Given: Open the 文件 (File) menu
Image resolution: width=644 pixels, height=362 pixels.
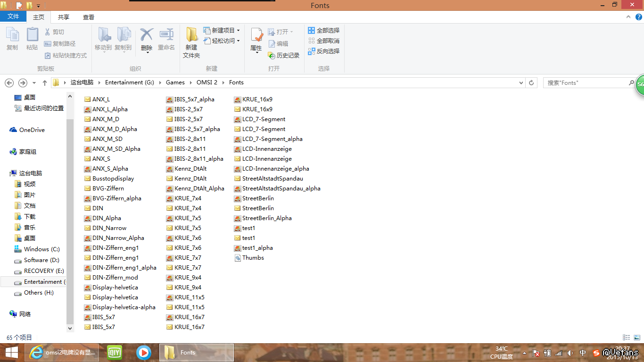Looking at the screenshot, I should (13, 16).
